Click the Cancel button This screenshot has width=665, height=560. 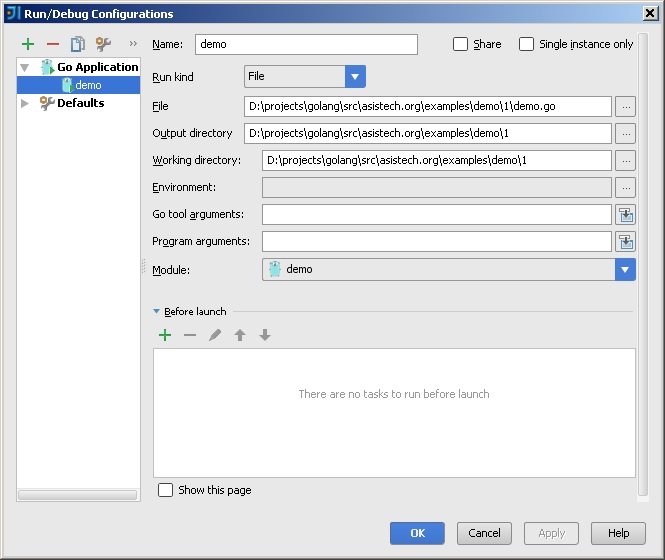point(484,533)
